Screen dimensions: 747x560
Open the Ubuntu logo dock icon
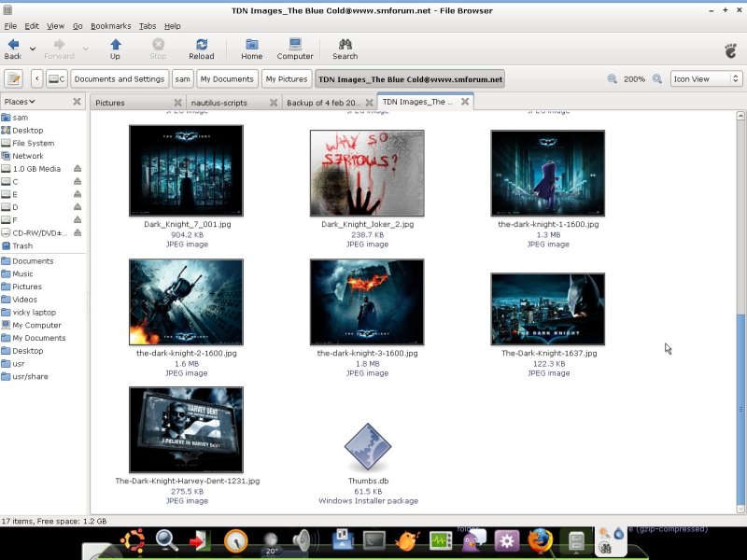coord(133,541)
